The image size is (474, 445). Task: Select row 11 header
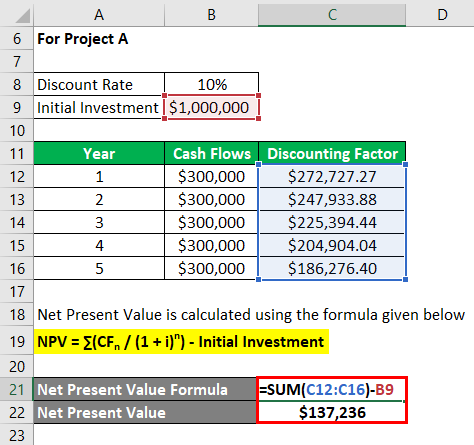(17, 153)
